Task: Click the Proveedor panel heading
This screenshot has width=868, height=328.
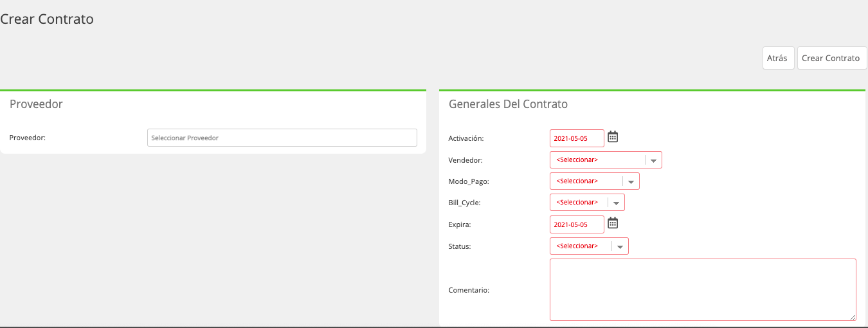Action: (x=36, y=104)
